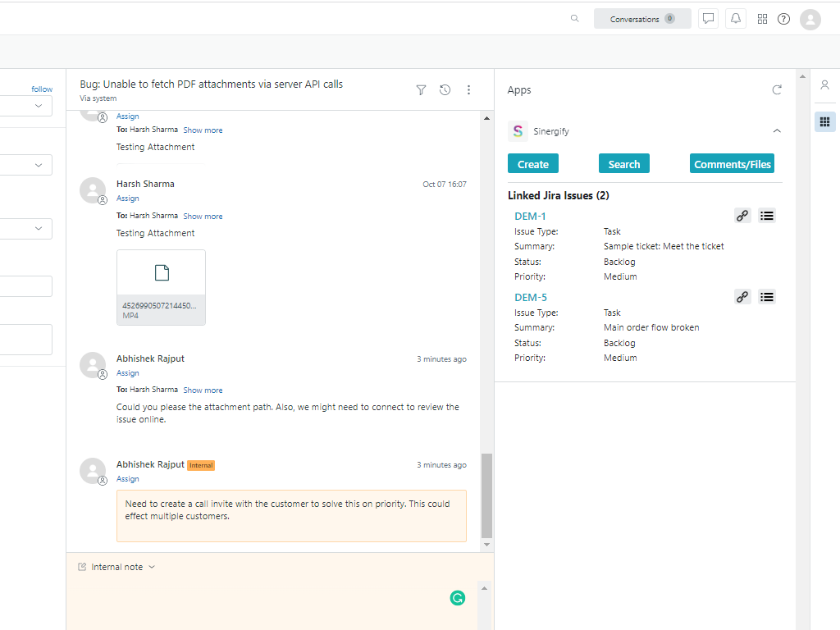Expand Show more recipients on Harsh Sharma's reply
The image size is (840, 630).
[x=203, y=216]
